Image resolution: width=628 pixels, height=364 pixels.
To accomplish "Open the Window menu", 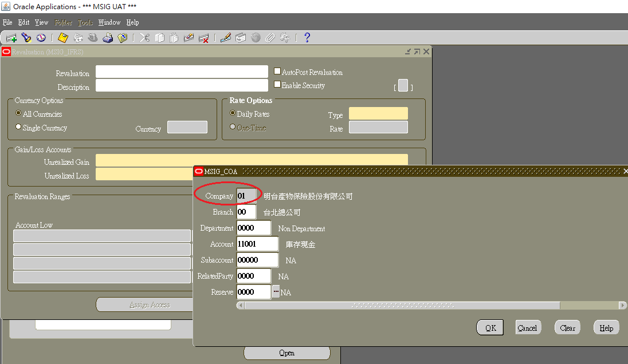I will [109, 22].
